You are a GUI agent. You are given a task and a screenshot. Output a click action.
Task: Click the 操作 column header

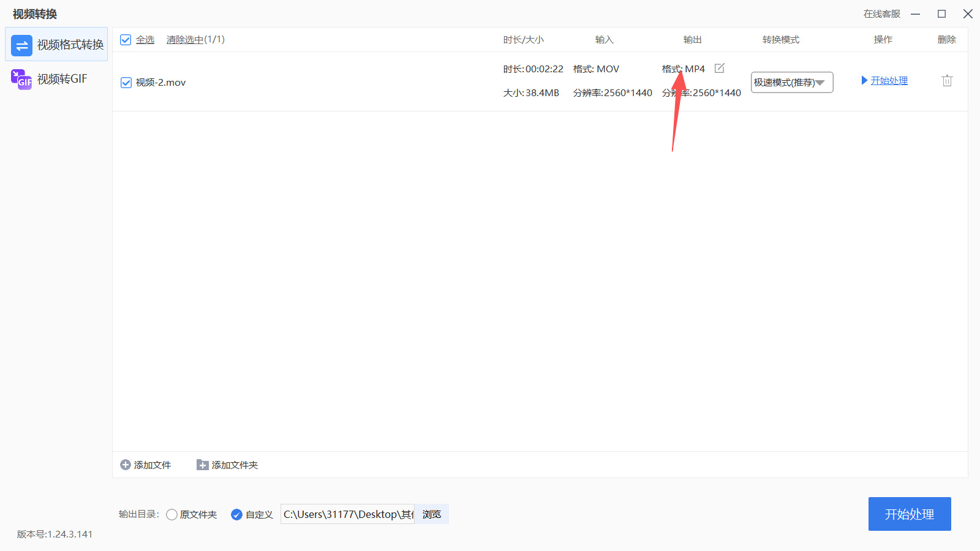[x=883, y=40]
